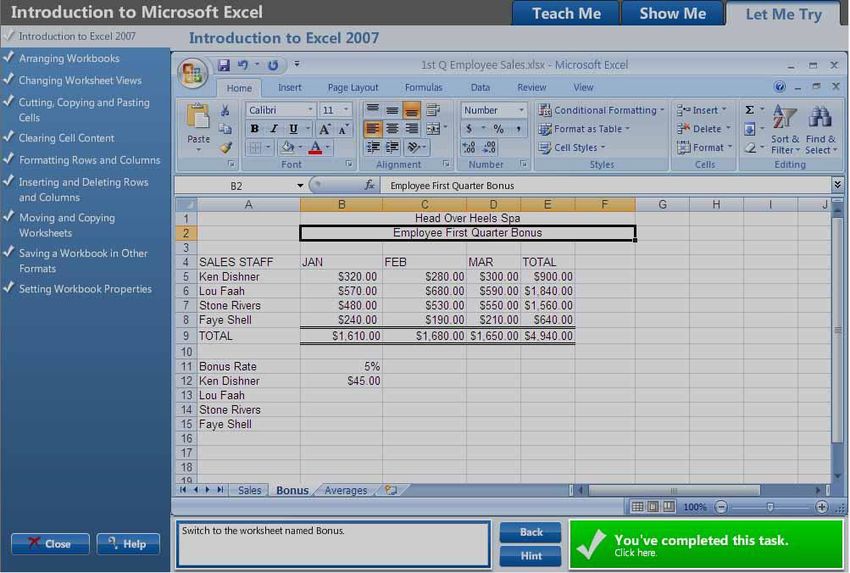Image resolution: width=850 pixels, height=573 pixels.
Task: Click Increase Decimal icon
Action: (x=468, y=147)
